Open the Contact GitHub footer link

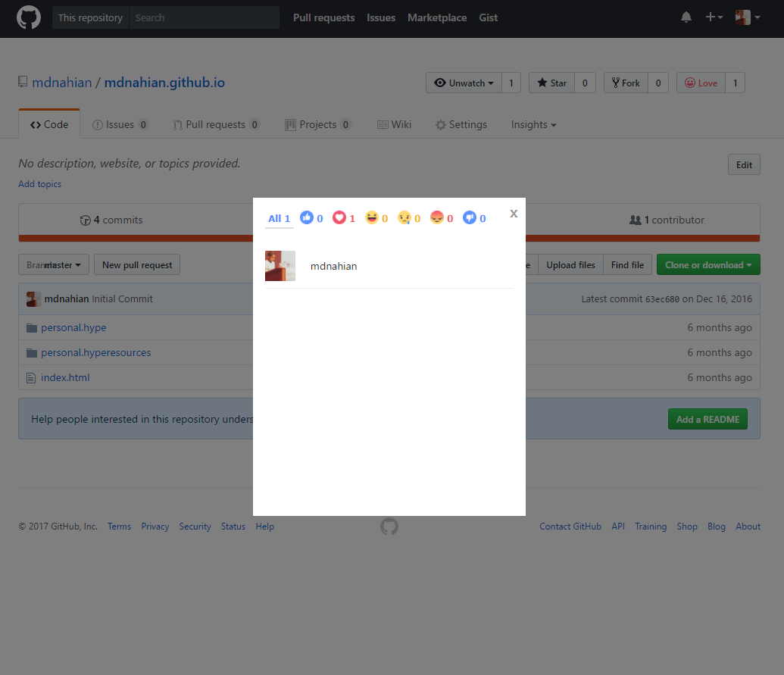[570, 527]
